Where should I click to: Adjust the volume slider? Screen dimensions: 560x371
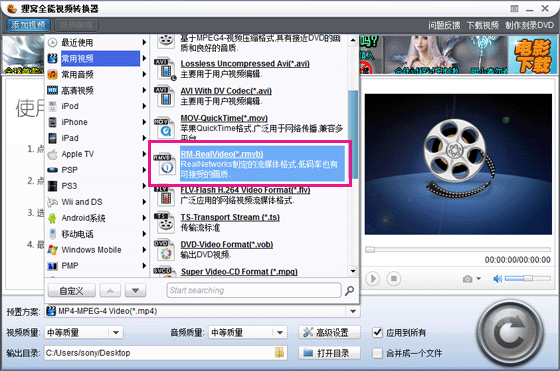click(x=528, y=278)
